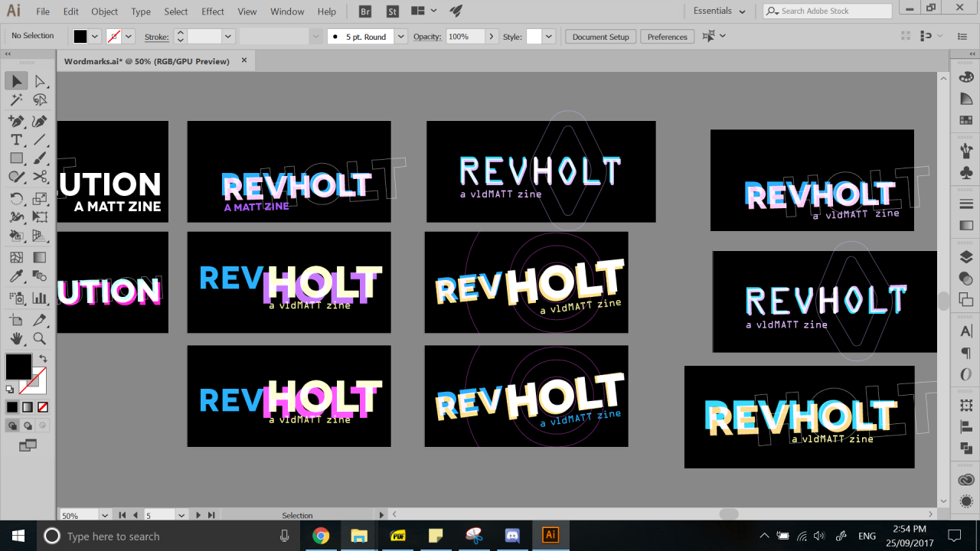Open Adobe Stock via St button
The width and height of the screenshot is (980, 551).
[x=392, y=11]
